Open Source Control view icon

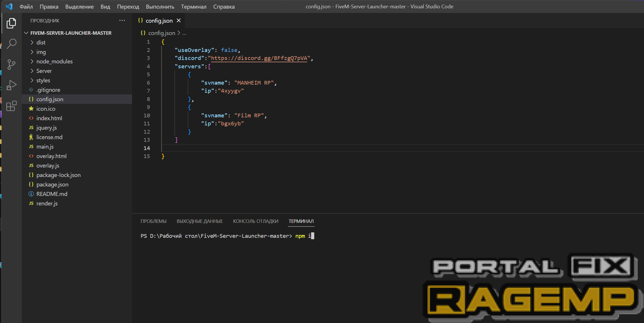pyautogui.click(x=11, y=64)
